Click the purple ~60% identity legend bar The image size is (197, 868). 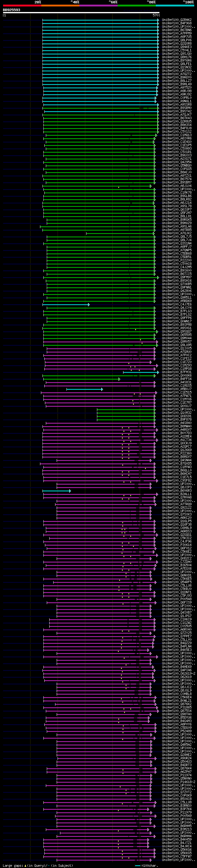pyautogui.click(x=98, y=6)
